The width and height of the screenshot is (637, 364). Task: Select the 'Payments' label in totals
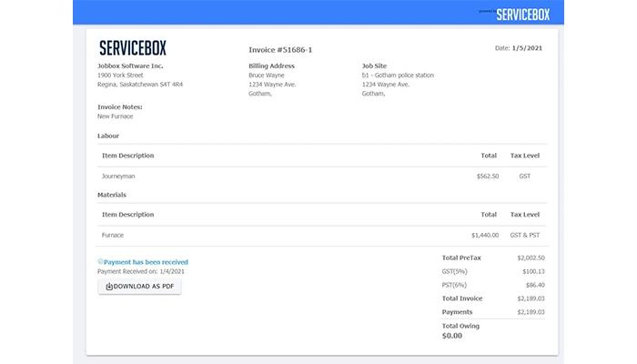coord(457,312)
